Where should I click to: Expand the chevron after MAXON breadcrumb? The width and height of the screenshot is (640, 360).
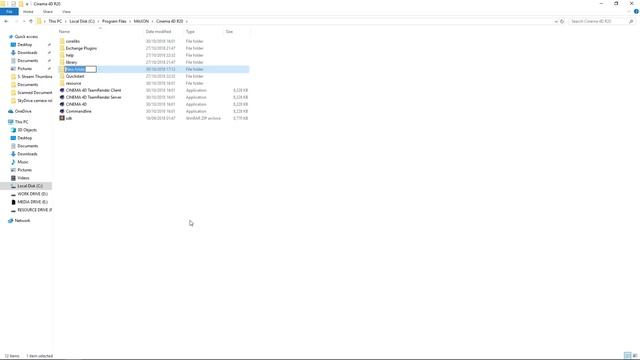[x=152, y=21]
